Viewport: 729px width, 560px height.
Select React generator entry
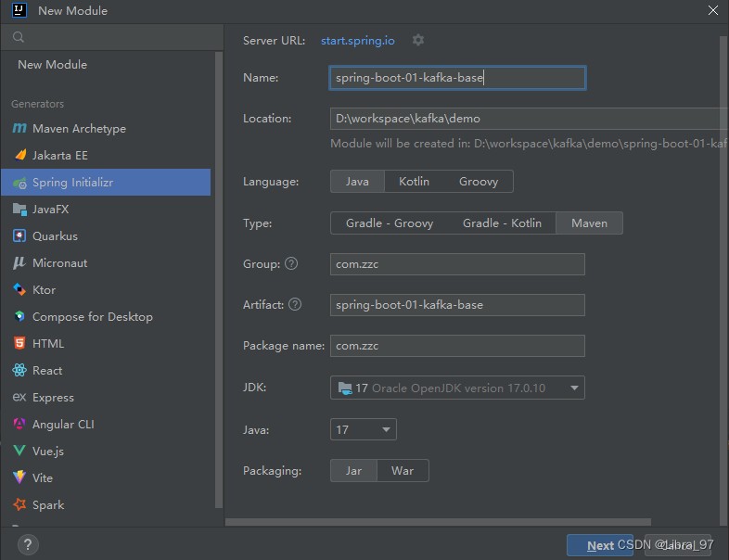pos(106,370)
